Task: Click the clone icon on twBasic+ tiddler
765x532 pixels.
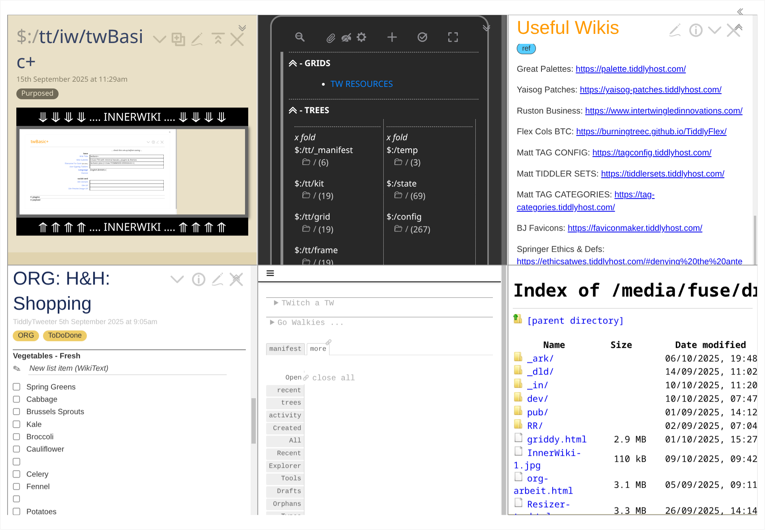Action: 178,39
